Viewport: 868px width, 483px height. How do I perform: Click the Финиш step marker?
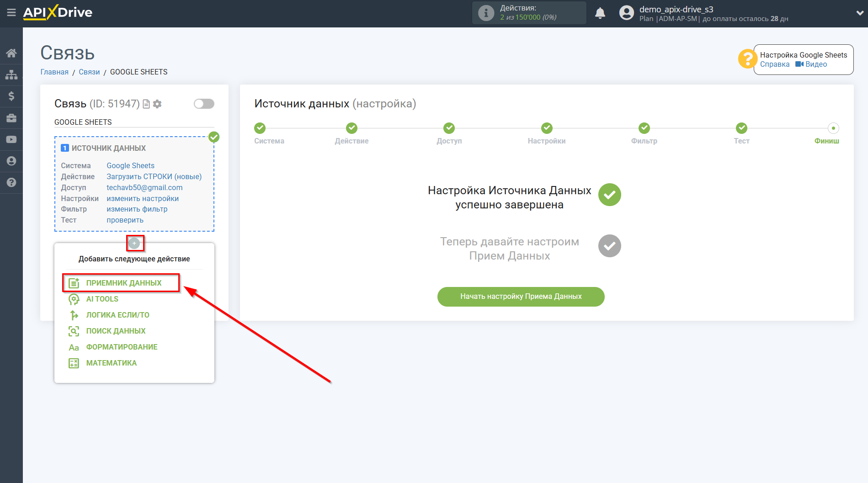[833, 128]
